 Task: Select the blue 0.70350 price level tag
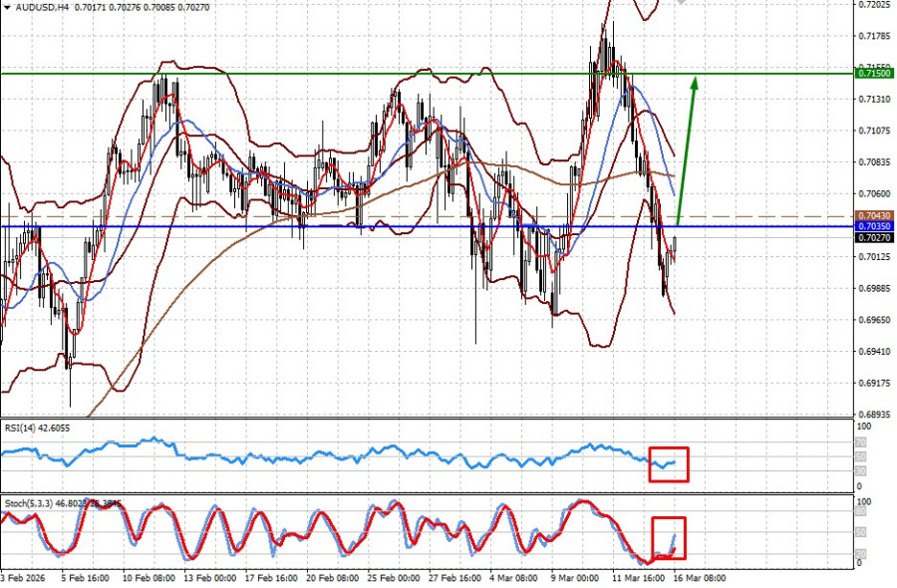coord(873,226)
